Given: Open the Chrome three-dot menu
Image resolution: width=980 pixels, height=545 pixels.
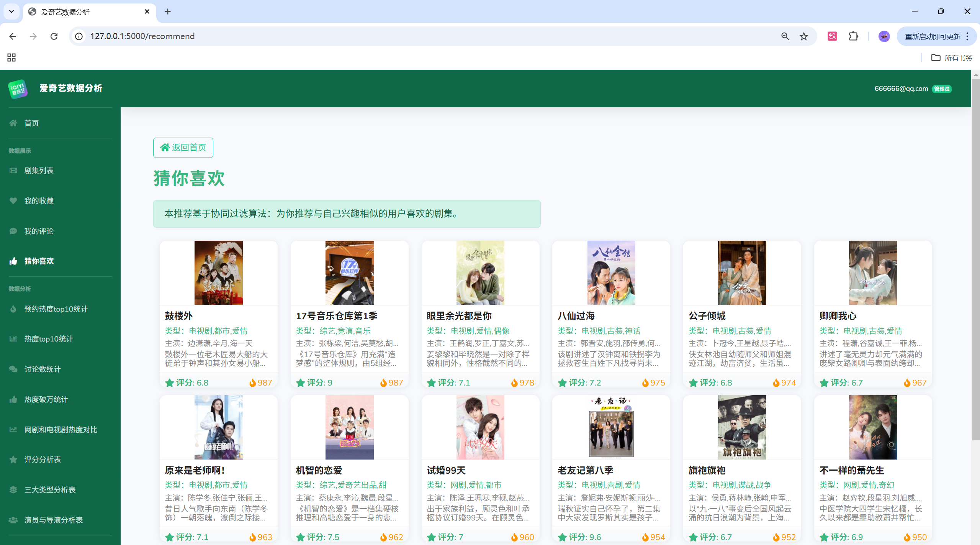Looking at the screenshot, I should [967, 36].
